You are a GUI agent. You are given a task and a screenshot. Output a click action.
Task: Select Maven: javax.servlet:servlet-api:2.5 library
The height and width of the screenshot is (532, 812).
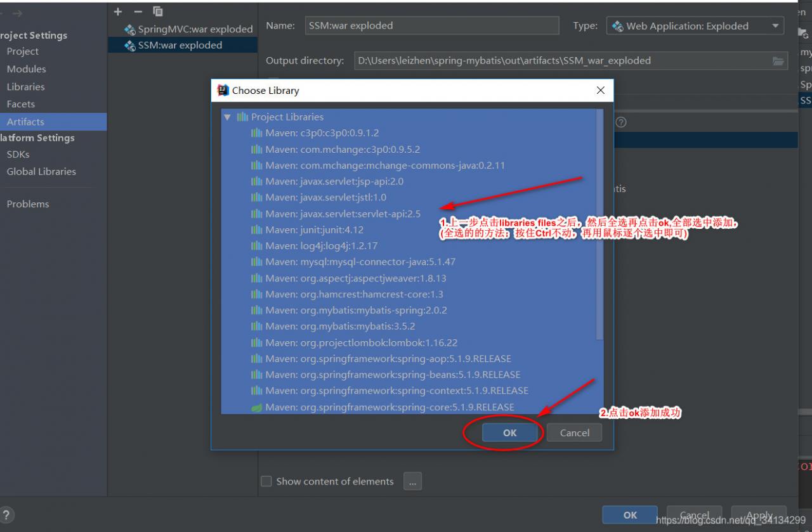click(409, 214)
